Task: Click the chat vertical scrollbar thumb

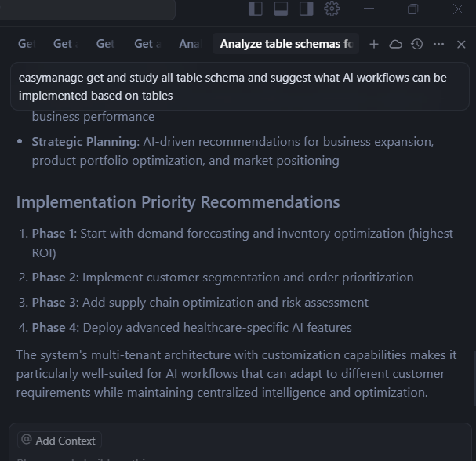Action: (474, 378)
